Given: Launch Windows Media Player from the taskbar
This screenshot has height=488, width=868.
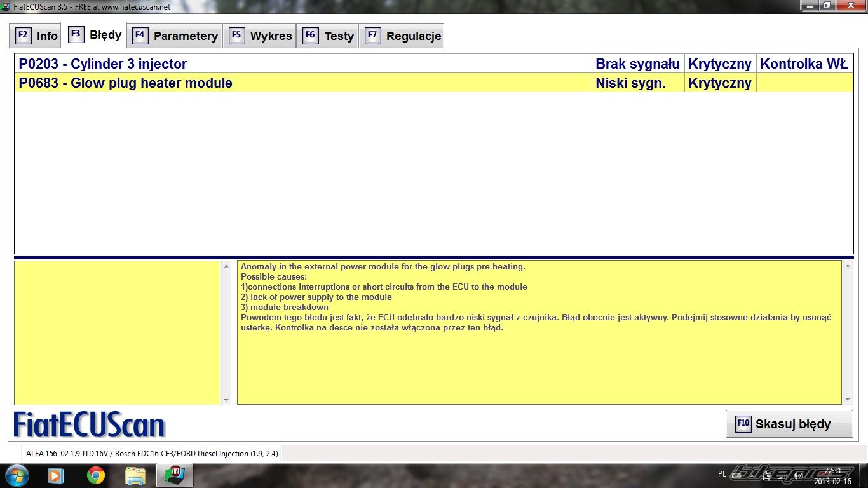Looking at the screenshot, I should [56, 475].
